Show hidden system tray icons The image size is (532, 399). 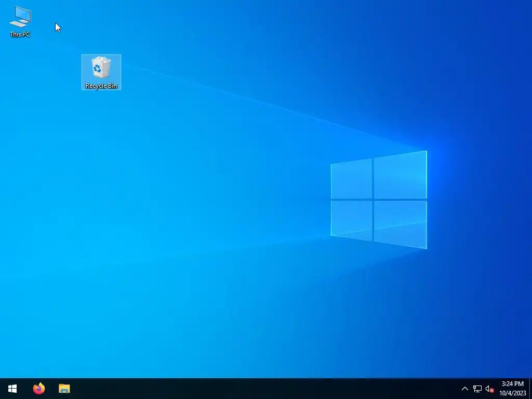click(465, 389)
